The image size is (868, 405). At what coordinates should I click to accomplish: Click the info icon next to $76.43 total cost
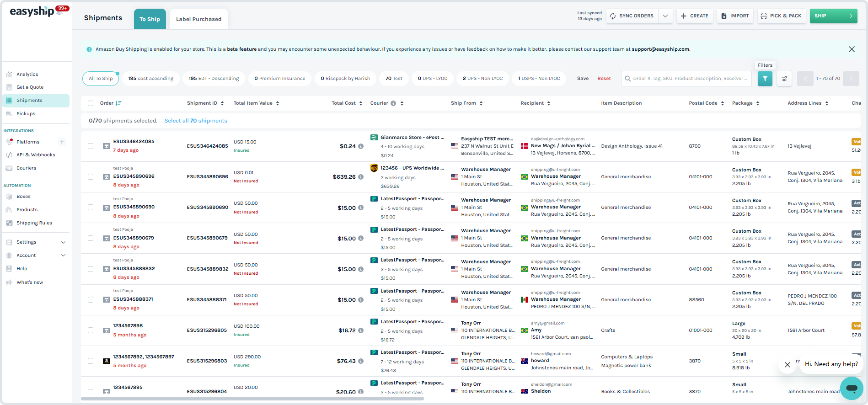pos(361,361)
